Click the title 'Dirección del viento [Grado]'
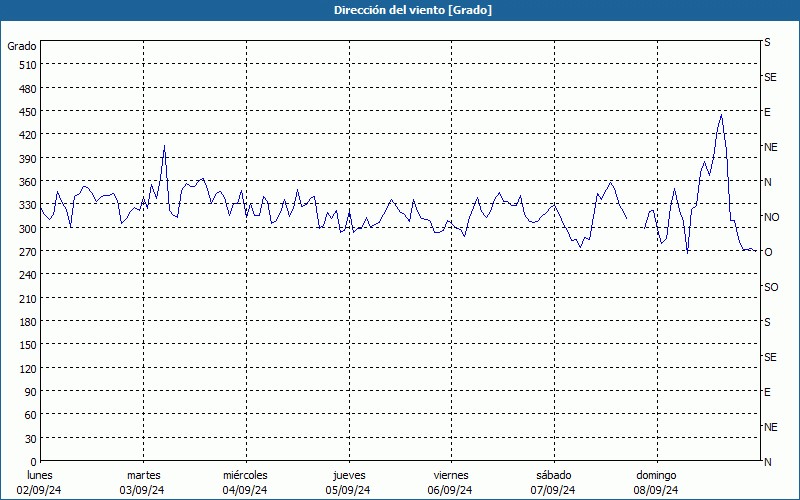This screenshot has height=500, width=800. pos(413,10)
